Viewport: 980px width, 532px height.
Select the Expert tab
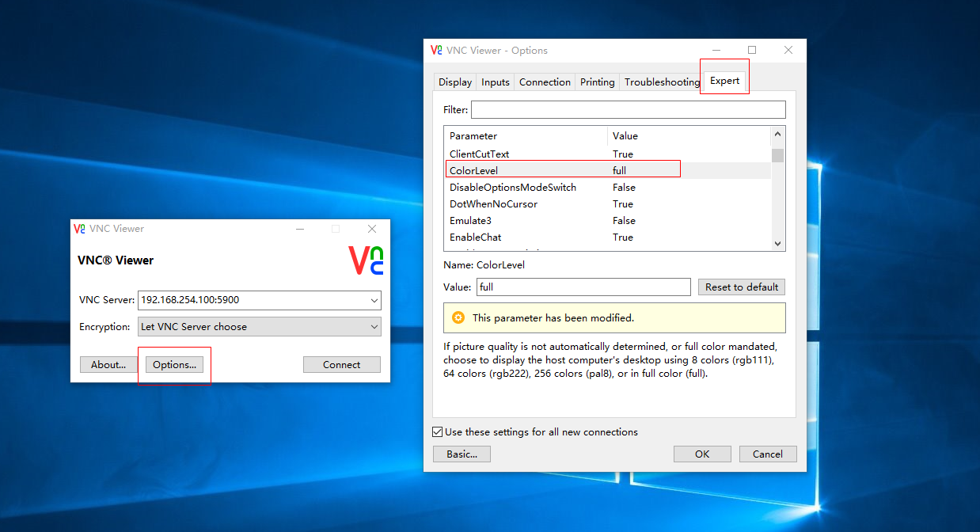click(x=724, y=81)
